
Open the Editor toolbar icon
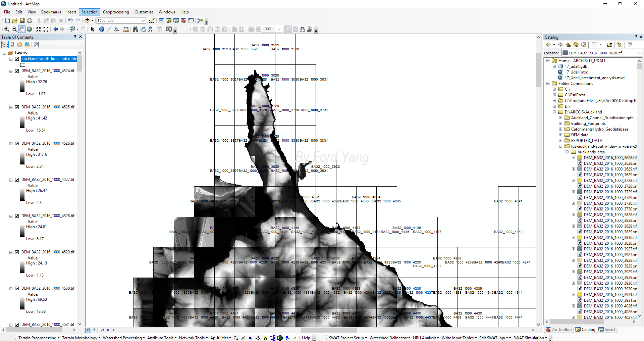tap(152, 20)
